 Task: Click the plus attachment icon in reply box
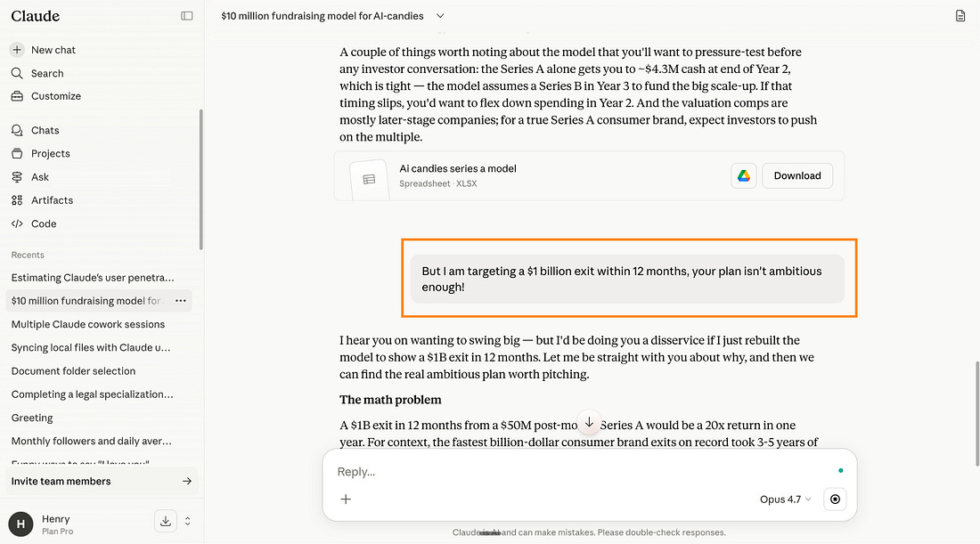pos(346,499)
